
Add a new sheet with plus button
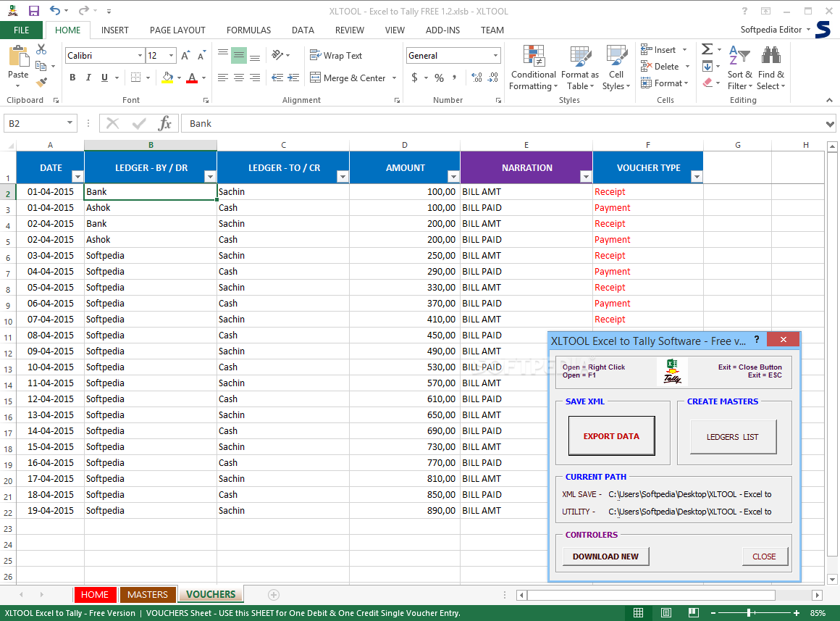pyautogui.click(x=273, y=594)
